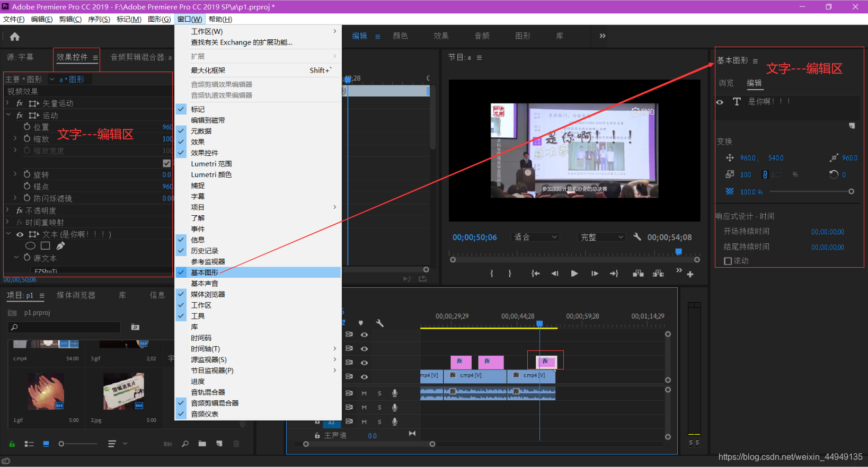Switch to 浏览 tab in Essential Graphics
The width and height of the screenshot is (868, 467).
coord(726,83)
